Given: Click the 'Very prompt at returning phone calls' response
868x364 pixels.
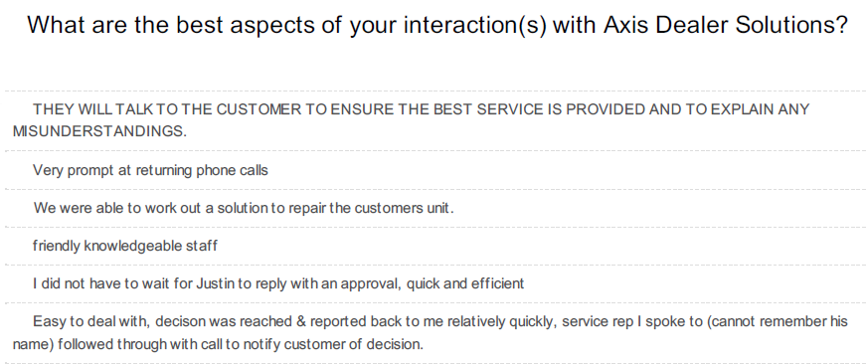Looking at the screenshot, I should pyautogui.click(x=150, y=170).
